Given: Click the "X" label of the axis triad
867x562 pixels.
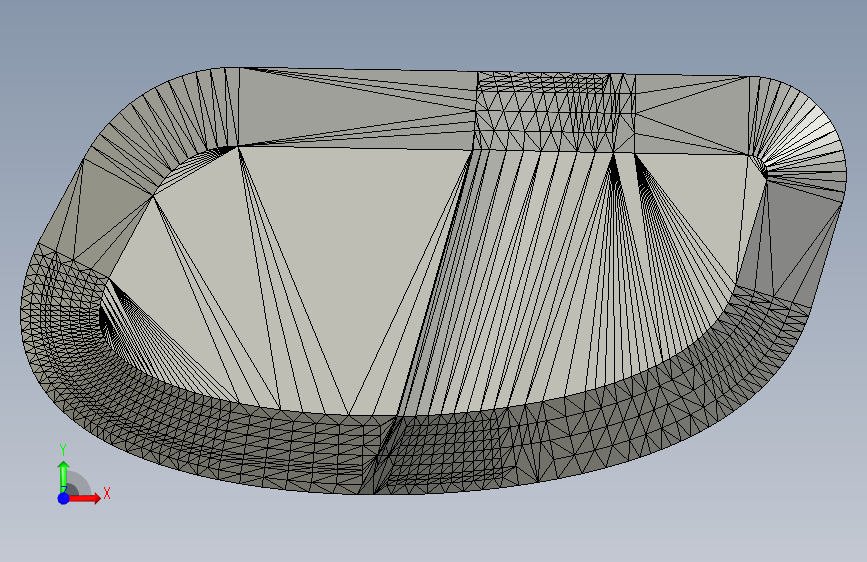Looking at the screenshot, I should pyautogui.click(x=107, y=493).
